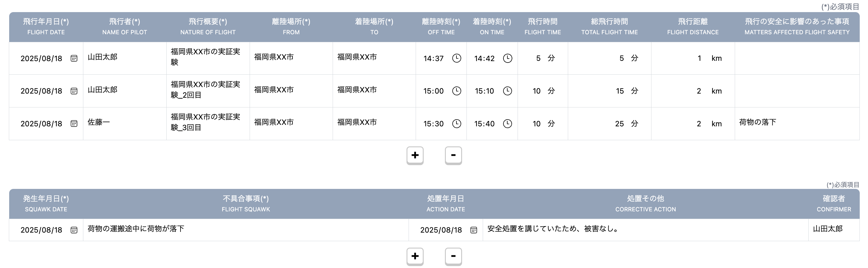This screenshot has width=868, height=268.
Task: Open calendar picker for the 佐藤一 flight row
Action: click(74, 124)
